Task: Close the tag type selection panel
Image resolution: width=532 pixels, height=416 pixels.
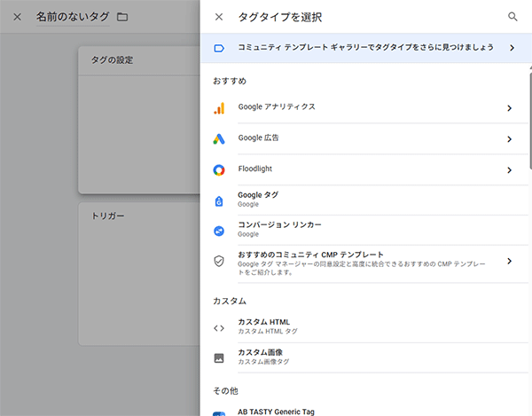Action: click(x=219, y=17)
